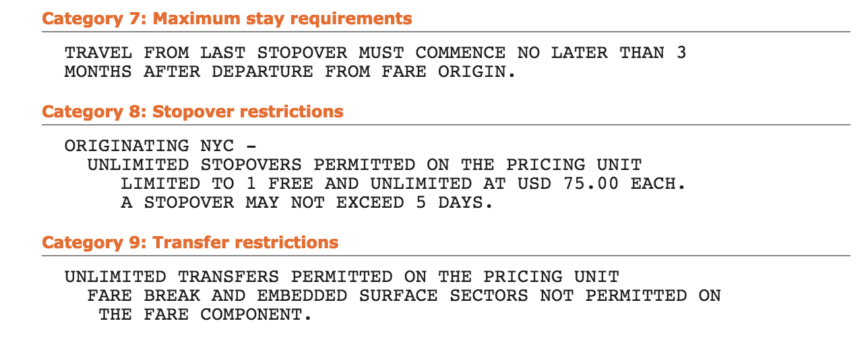Click the Category 9: Transfer restrictions heading

(190, 242)
